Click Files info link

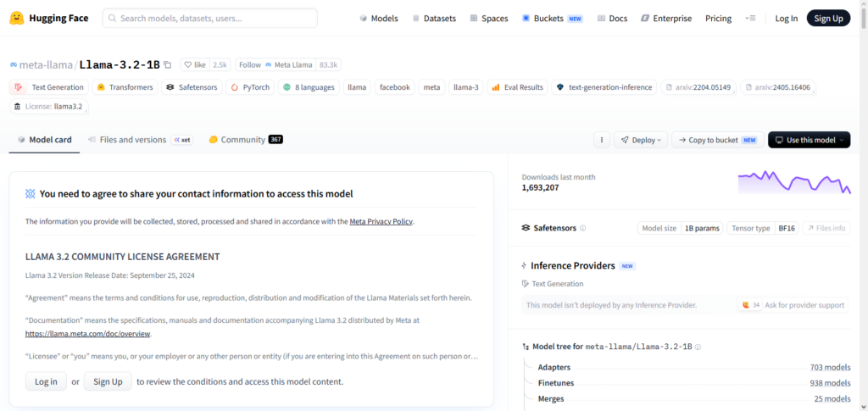coord(826,228)
